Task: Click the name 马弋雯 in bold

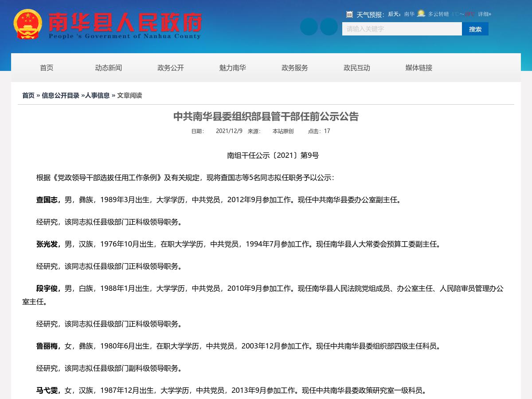Action: [47, 391]
